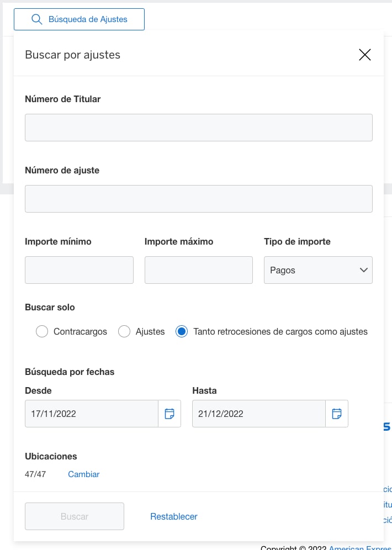Open the calendar picker for Hasta date
Viewport: 392px width, 550px height.
[337, 413]
